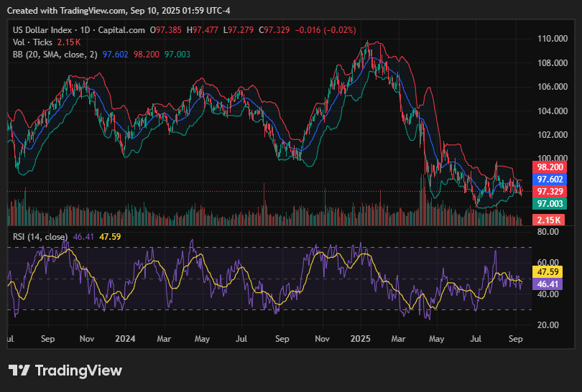
Task: Click the yellow 47.59 RSI axis tag
Action: 548,272
